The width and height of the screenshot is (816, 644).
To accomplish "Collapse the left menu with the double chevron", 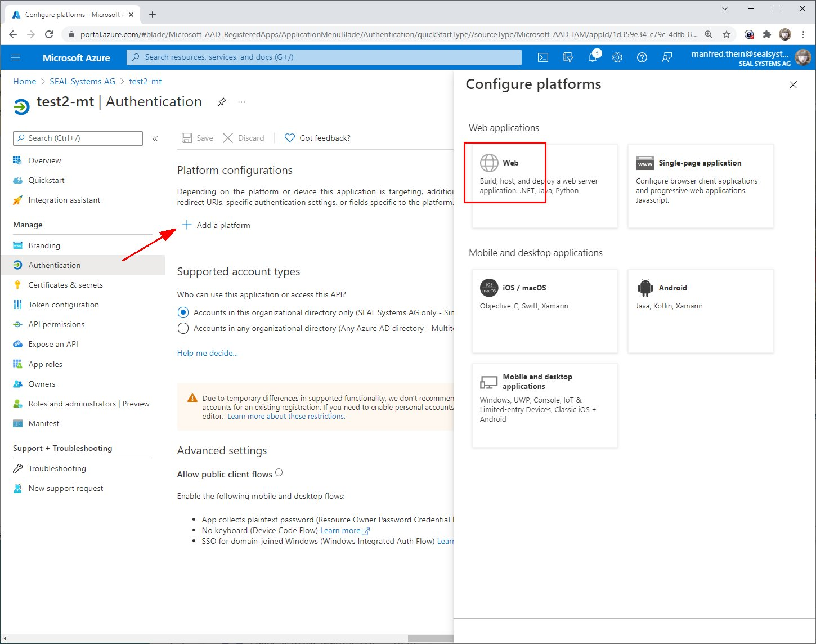I will (x=155, y=138).
